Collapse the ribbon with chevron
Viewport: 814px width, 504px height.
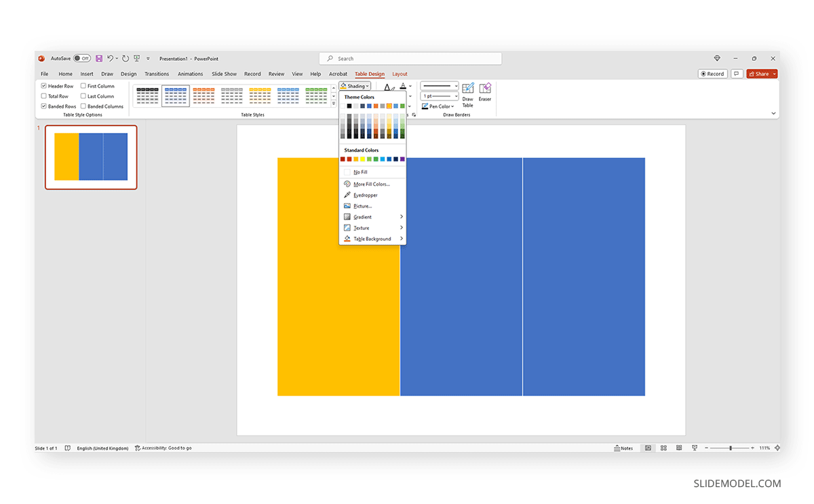click(773, 114)
